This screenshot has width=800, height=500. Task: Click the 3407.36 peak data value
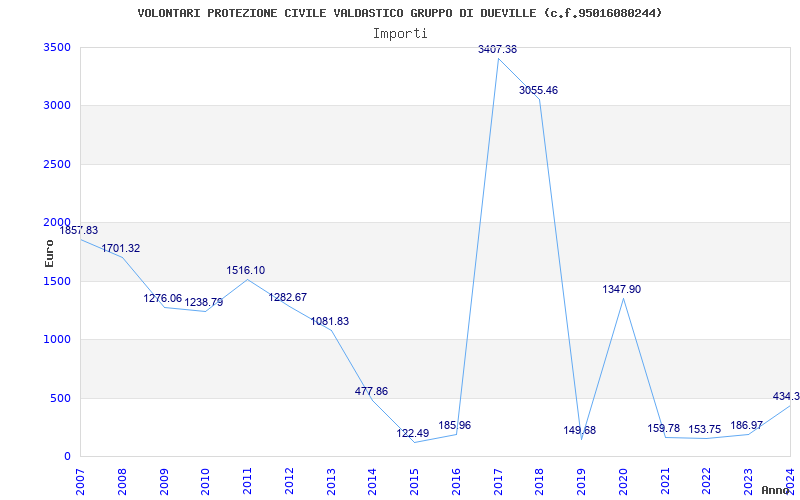497,49
